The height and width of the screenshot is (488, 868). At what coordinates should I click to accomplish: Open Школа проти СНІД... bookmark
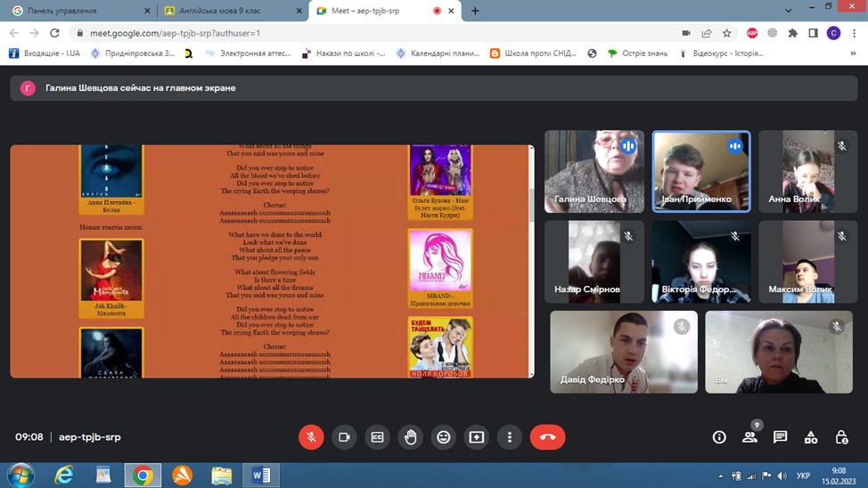(x=534, y=53)
